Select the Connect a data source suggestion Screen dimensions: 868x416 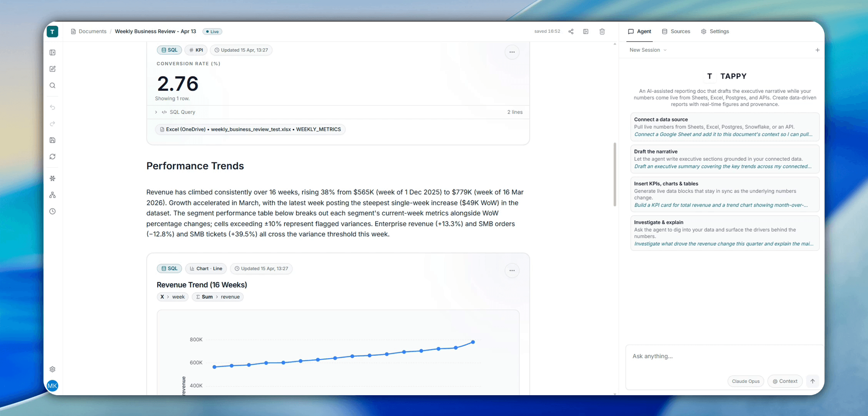point(725,127)
